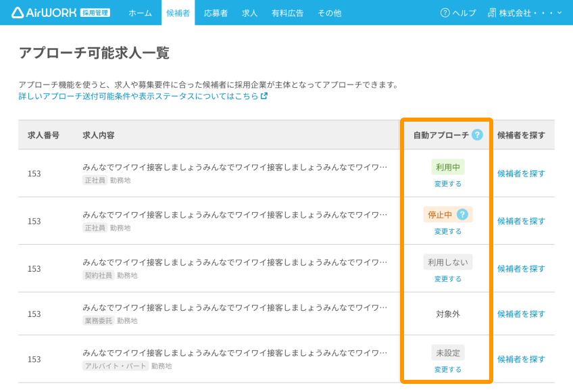Click job title in the 業務委託 row
This screenshot has width=573, height=392.
click(234, 308)
